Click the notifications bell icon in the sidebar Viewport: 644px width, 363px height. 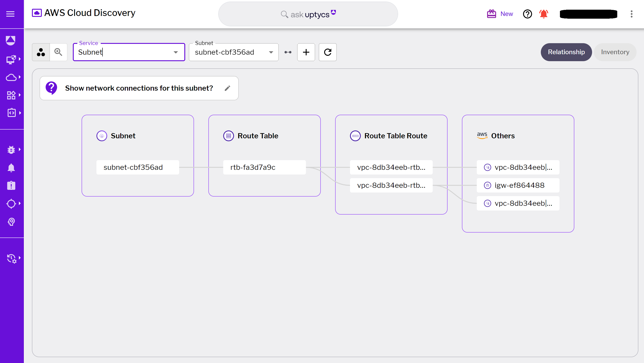point(11,167)
